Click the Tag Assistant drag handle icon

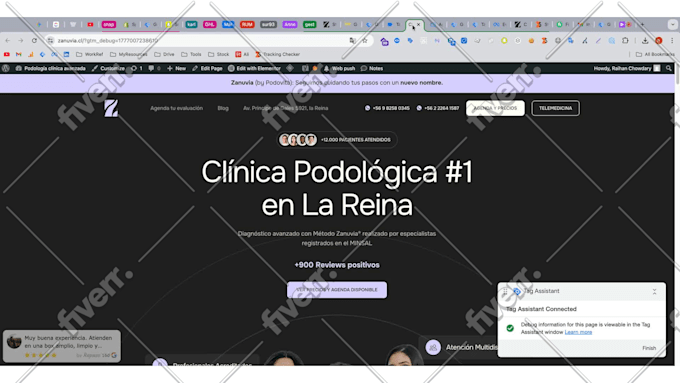pyautogui.click(x=505, y=291)
